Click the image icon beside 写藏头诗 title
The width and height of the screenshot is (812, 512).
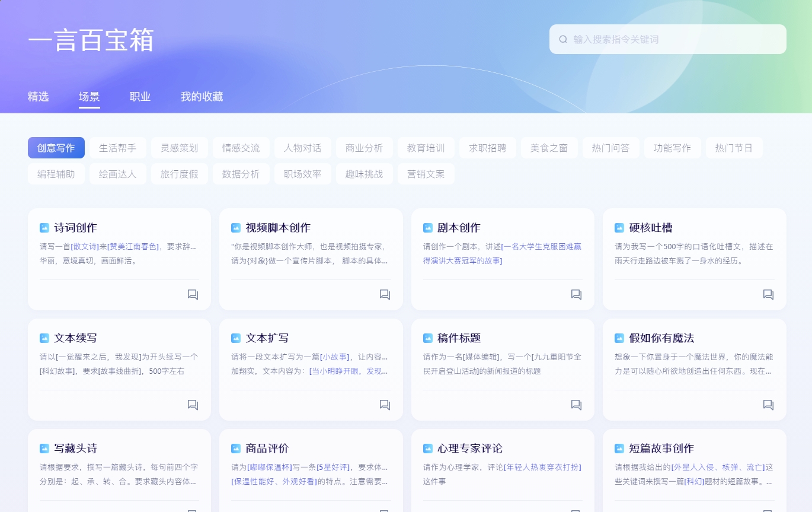pyautogui.click(x=44, y=449)
